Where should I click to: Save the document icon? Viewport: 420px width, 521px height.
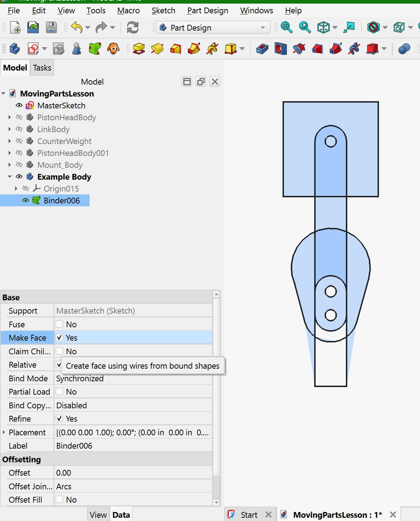(51, 27)
